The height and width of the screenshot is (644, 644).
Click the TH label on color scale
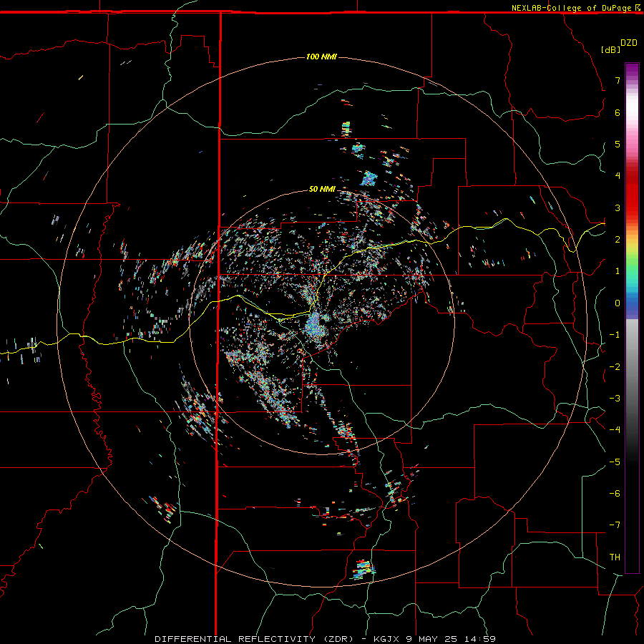tap(615, 557)
